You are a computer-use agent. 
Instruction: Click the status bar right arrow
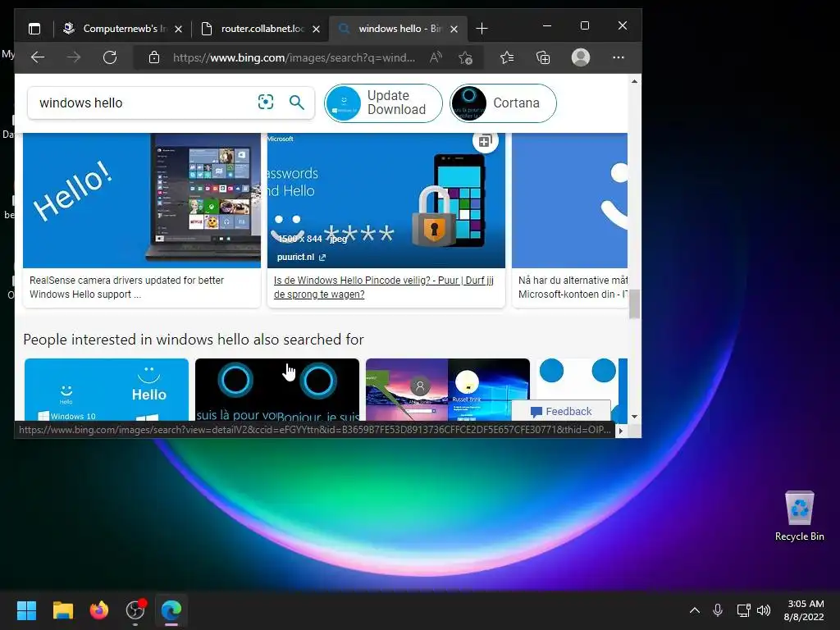point(621,430)
